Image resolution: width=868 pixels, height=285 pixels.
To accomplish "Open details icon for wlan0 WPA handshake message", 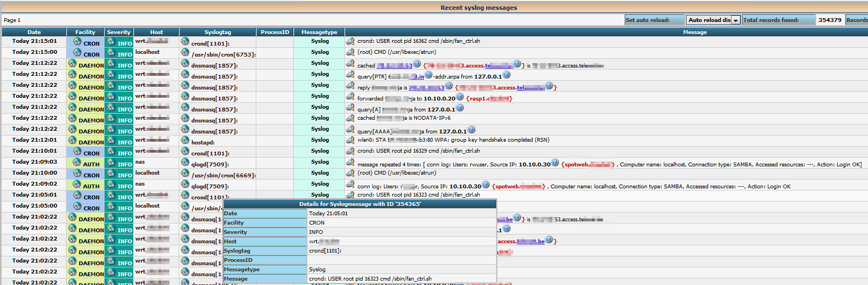I will [350, 140].
